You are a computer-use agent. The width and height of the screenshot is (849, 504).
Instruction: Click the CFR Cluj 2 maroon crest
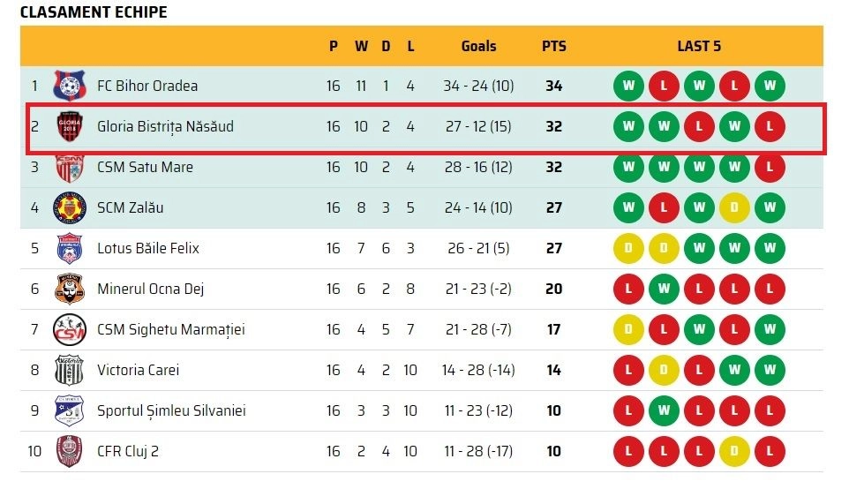pos(70,451)
